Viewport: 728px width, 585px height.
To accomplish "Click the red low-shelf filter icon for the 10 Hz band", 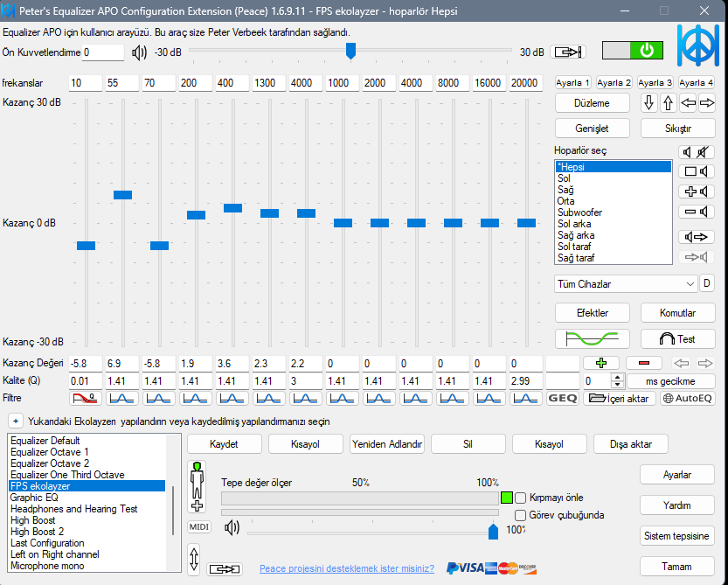I will coord(86,398).
